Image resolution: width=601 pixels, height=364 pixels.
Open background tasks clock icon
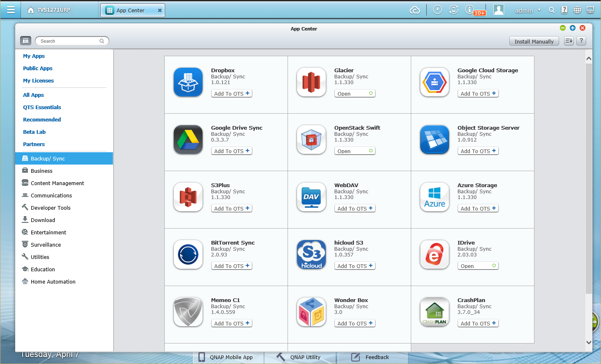[x=438, y=9]
